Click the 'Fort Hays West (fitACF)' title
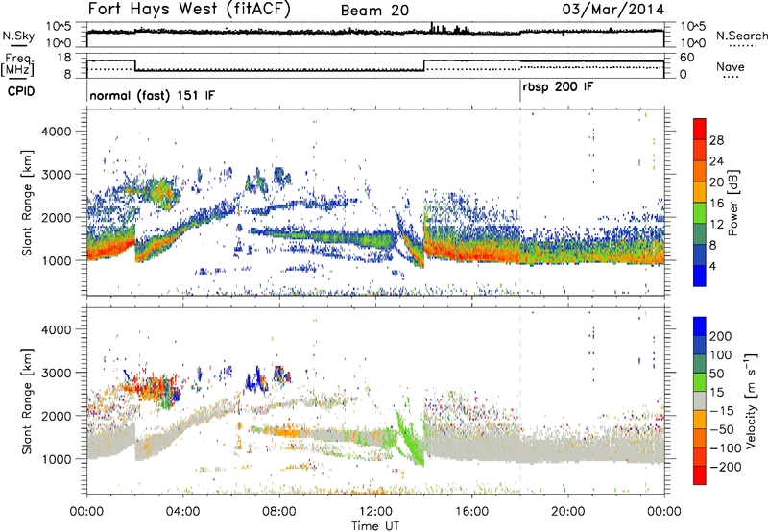The width and height of the screenshot is (768, 532). (x=189, y=9)
